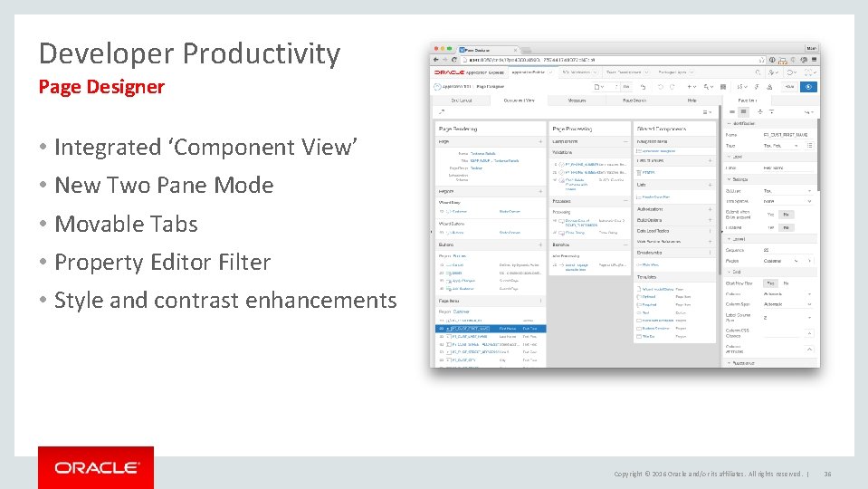The height and width of the screenshot is (489, 868).
Task: Open the Create plus menu in the toolbar
Action: pyautogui.click(x=692, y=87)
